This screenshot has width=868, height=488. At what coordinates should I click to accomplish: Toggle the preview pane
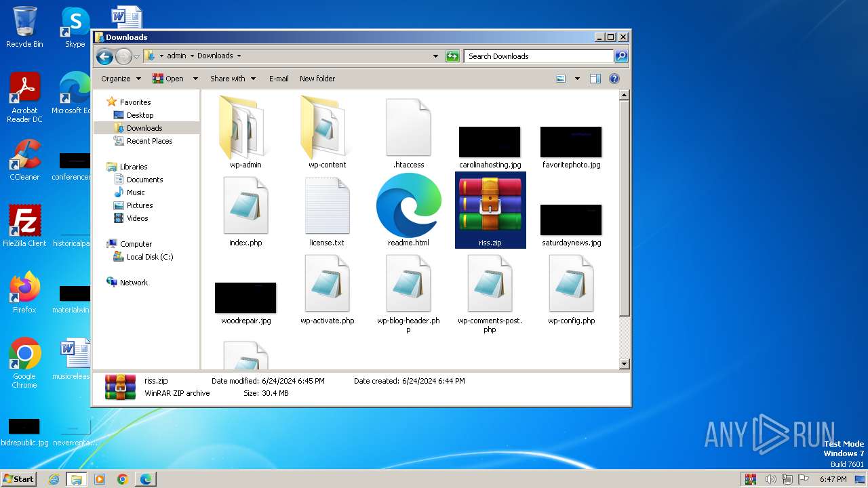point(595,79)
